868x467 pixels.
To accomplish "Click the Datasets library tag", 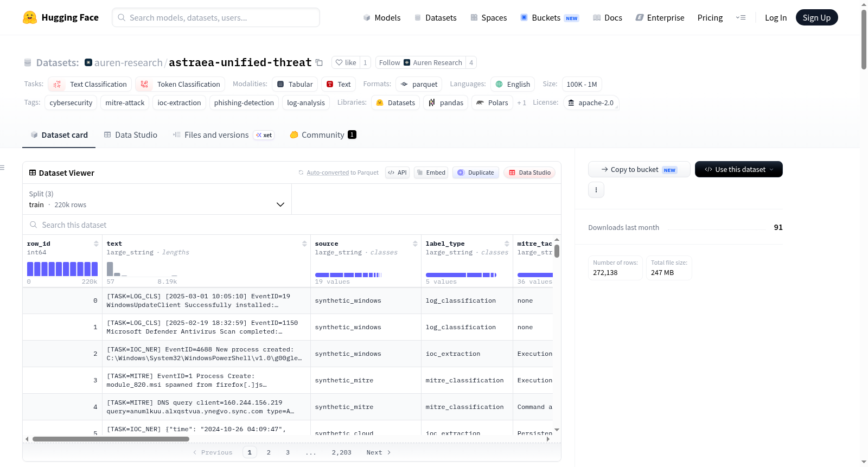I will [395, 103].
